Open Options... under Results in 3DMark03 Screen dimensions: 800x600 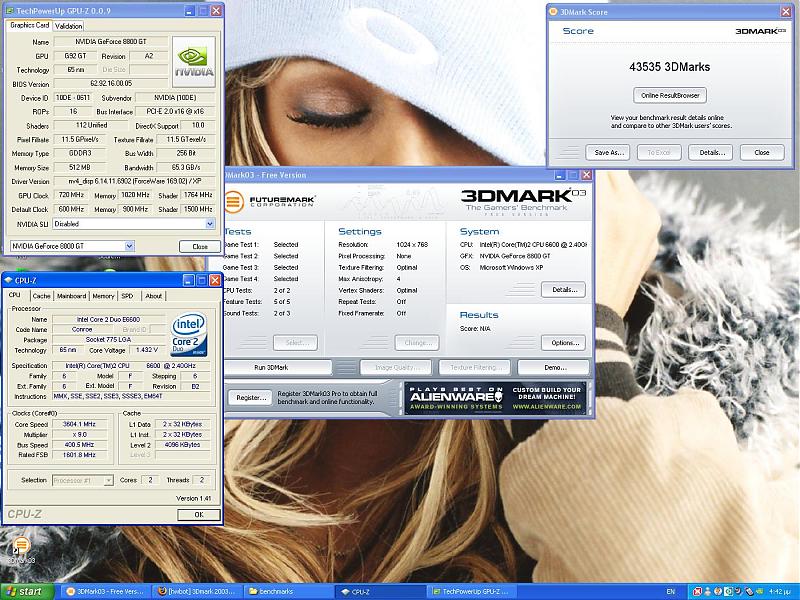tap(564, 343)
